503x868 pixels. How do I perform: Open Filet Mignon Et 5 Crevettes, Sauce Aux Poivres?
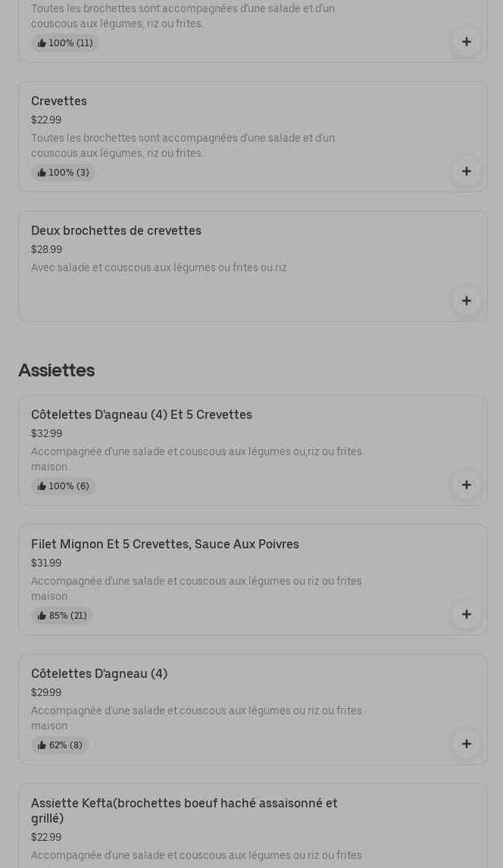[x=165, y=544]
